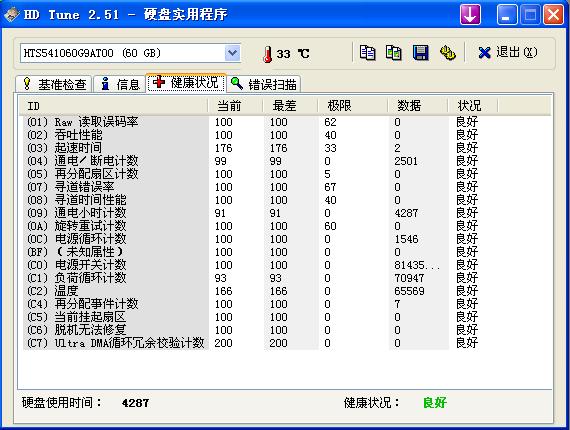Select the 健康状况 tab
Viewport: 570px width, 430px height.
186,83
